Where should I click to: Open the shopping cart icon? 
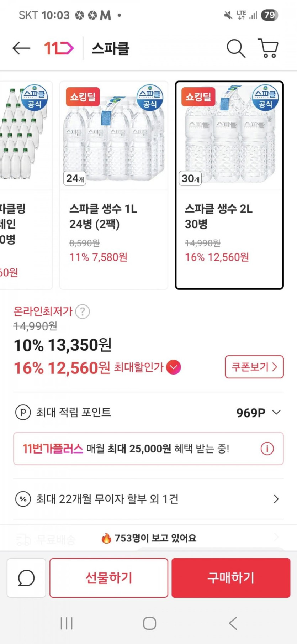(x=268, y=48)
